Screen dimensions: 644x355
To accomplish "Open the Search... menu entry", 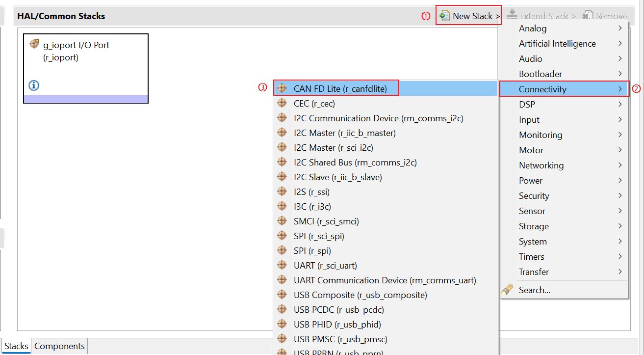I will click(534, 290).
